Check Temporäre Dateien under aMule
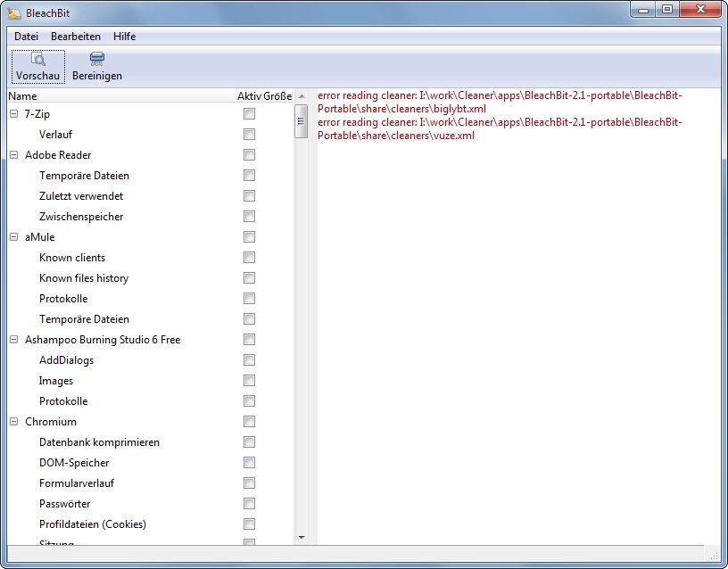The height and width of the screenshot is (569, 728). (249, 319)
